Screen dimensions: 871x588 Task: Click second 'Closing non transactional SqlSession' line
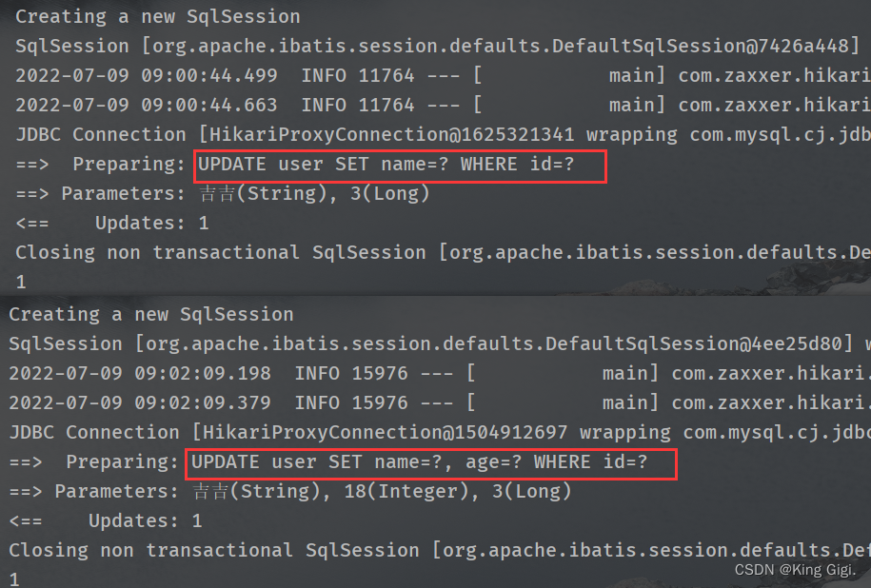(440, 550)
